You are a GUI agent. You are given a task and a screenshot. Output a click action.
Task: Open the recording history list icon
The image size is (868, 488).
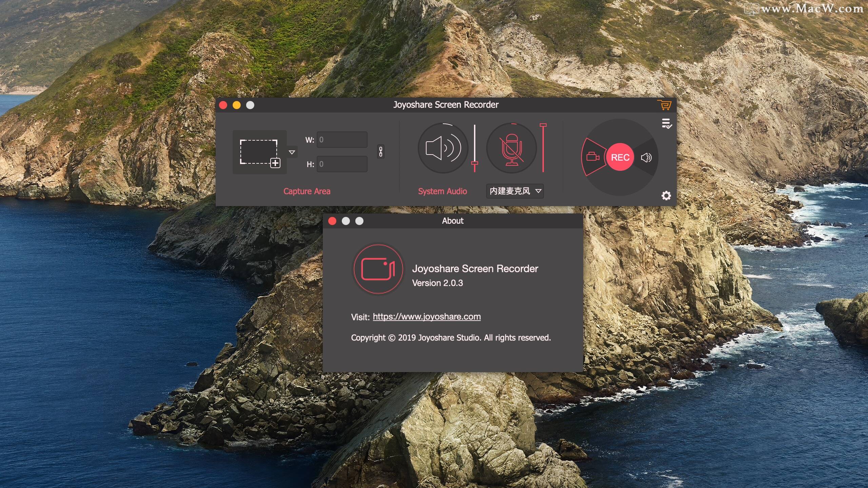[667, 124]
